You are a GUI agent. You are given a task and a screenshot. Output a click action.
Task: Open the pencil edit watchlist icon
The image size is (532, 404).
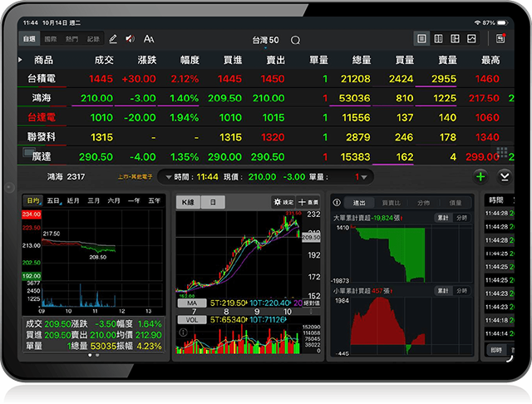113,39
